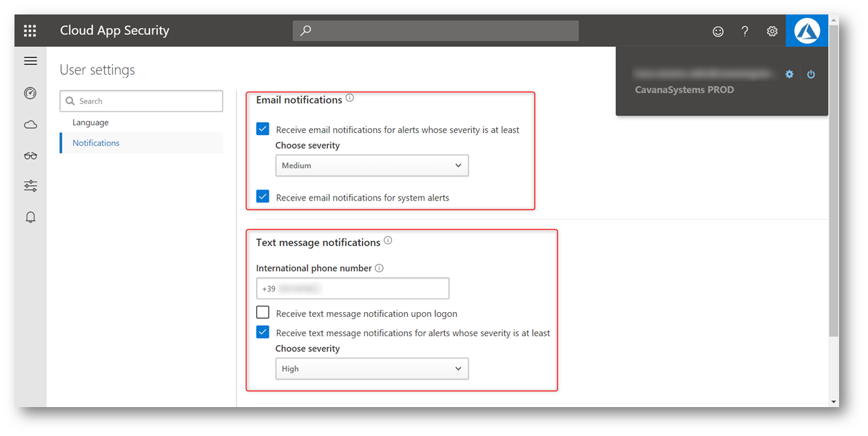Select Language in settings list
The image size is (868, 436).
(90, 123)
